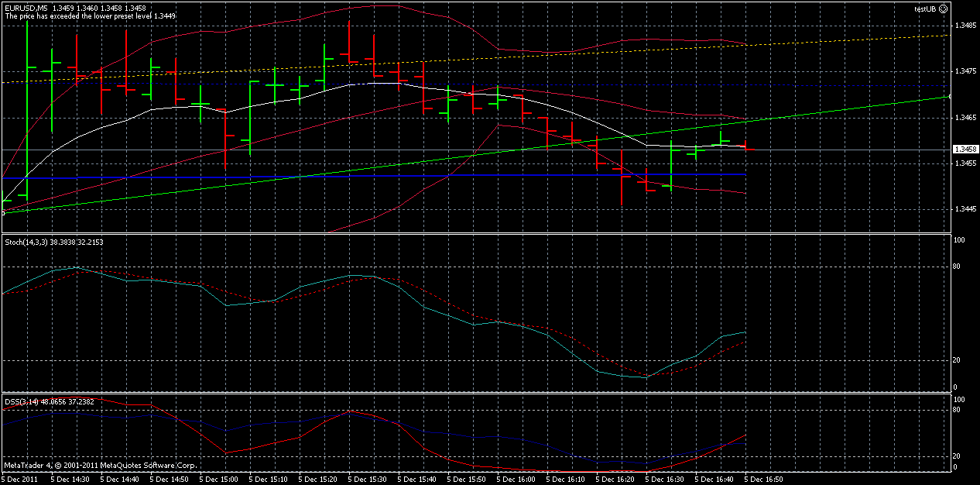The height and width of the screenshot is (485, 980).
Task: Click the alert text about lower preset level 1.3449
Action: click(93, 14)
